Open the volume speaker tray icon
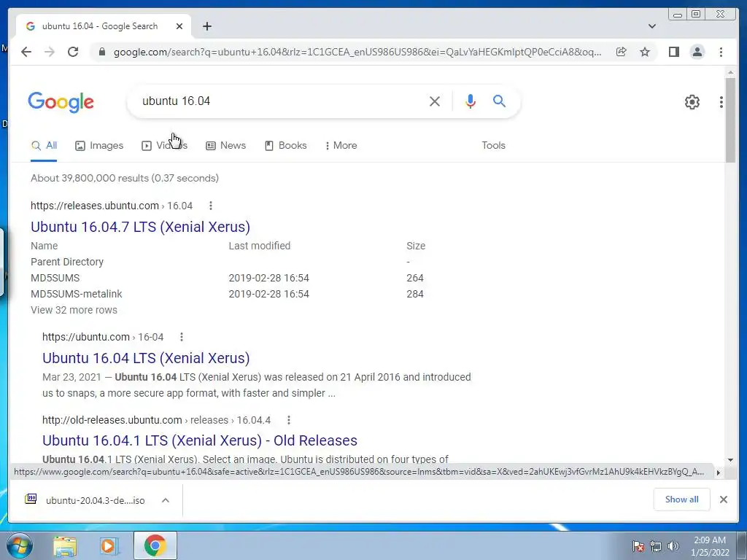Viewport: 747px width, 560px height. [673, 546]
